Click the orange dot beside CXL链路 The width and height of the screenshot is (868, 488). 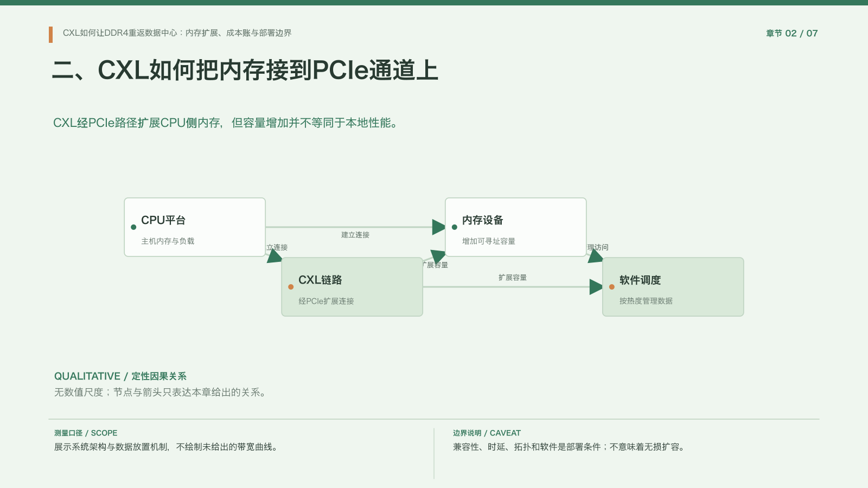click(291, 287)
